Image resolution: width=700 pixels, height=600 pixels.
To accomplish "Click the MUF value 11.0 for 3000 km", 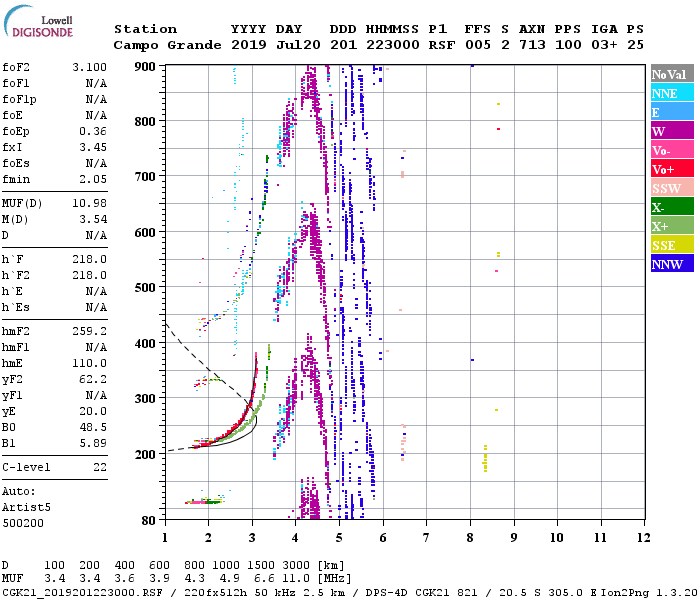I will 296,579.
